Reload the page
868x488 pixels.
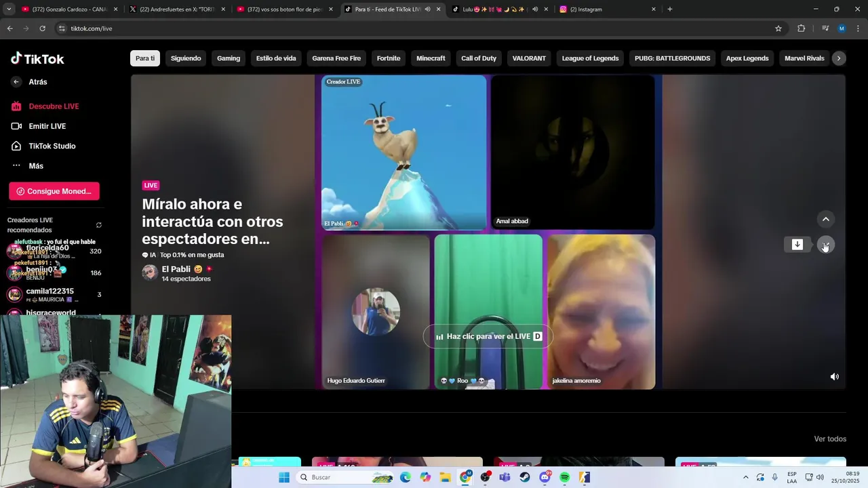pos(42,28)
